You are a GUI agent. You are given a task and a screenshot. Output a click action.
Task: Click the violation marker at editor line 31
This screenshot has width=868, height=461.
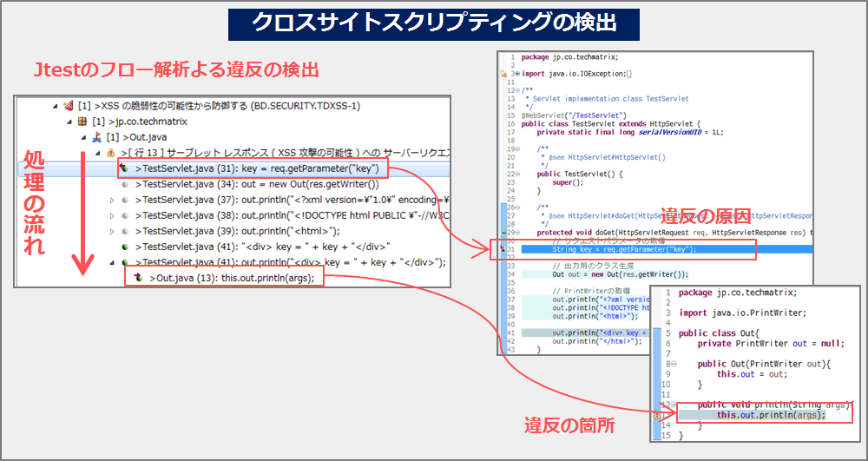point(502,249)
